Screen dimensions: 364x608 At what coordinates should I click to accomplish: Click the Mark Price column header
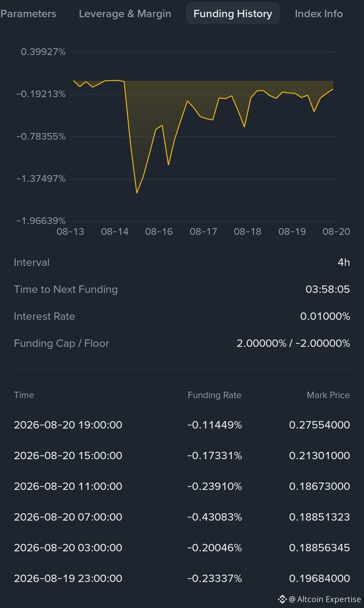pos(328,395)
